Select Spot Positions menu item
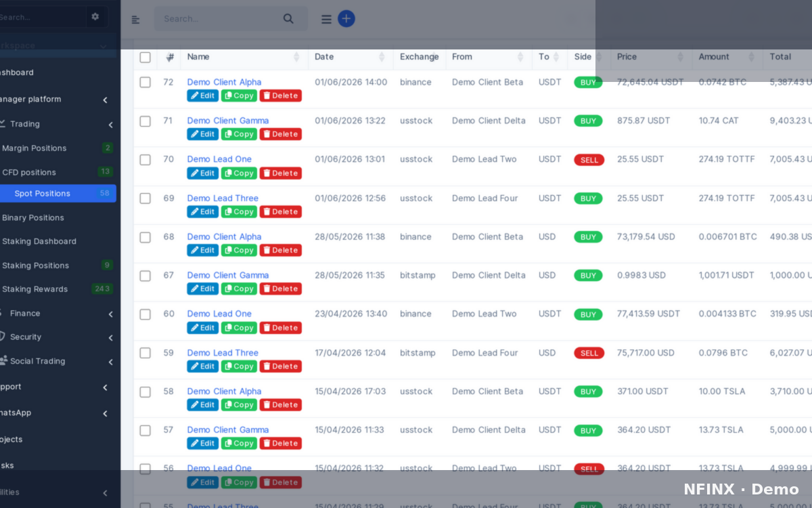This screenshot has width=812, height=508. (58, 193)
